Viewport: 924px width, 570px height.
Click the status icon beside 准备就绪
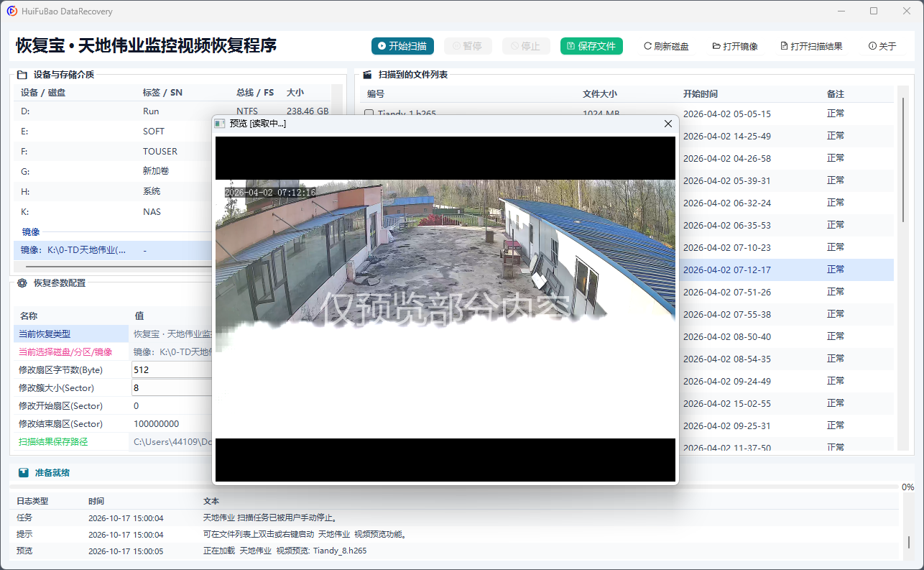pyautogui.click(x=24, y=473)
